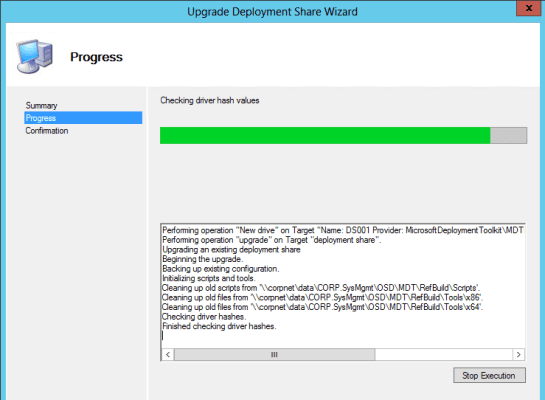This screenshot has height=400, width=545.
Task: Click the horizontal scrollbar thumb in the log
Action: tap(274, 354)
